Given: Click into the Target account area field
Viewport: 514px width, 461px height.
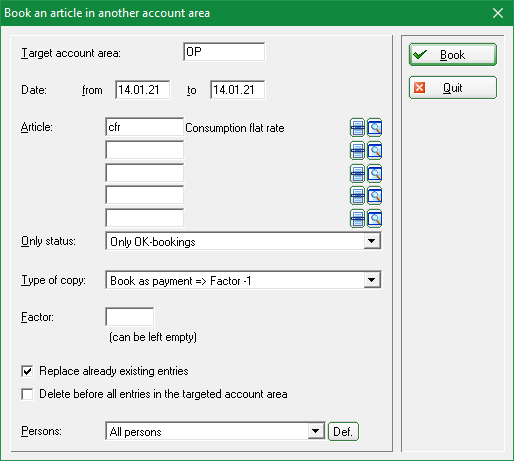Looking at the screenshot, I should (x=224, y=52).
